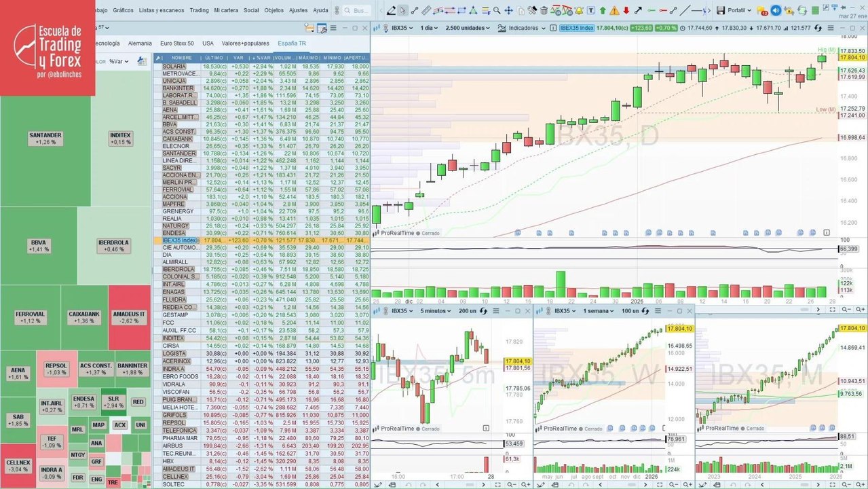This screenshot has width=868, height=489.
Task: Select the pencil drawing tool
Action: point(392,11)
